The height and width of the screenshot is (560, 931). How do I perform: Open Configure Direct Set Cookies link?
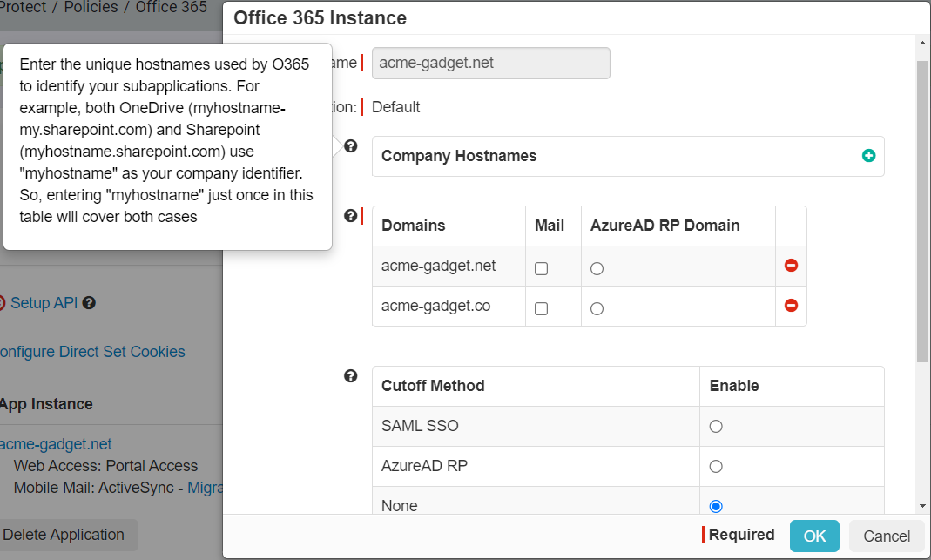(x=92, y=352)
